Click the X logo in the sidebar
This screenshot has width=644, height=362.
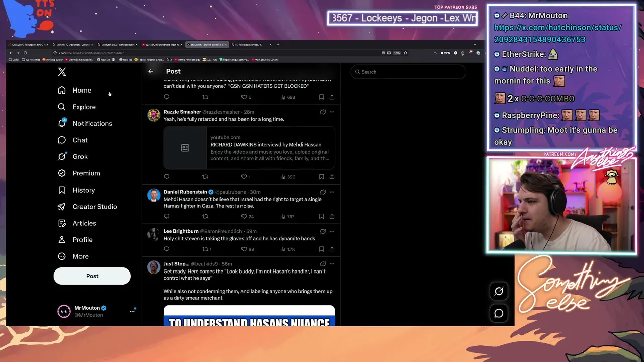click(x=62, y=72)
